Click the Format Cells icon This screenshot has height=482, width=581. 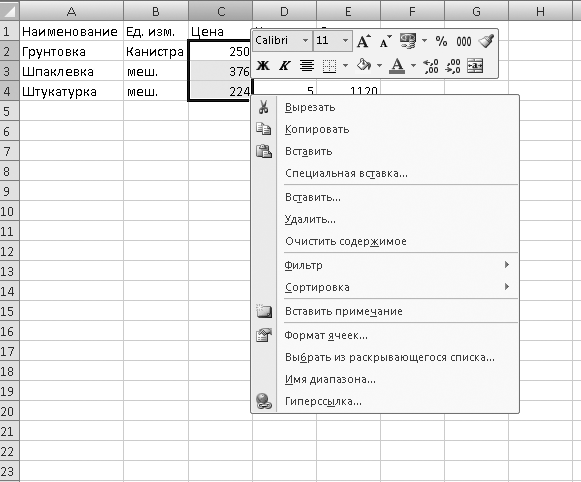[264, 335]
